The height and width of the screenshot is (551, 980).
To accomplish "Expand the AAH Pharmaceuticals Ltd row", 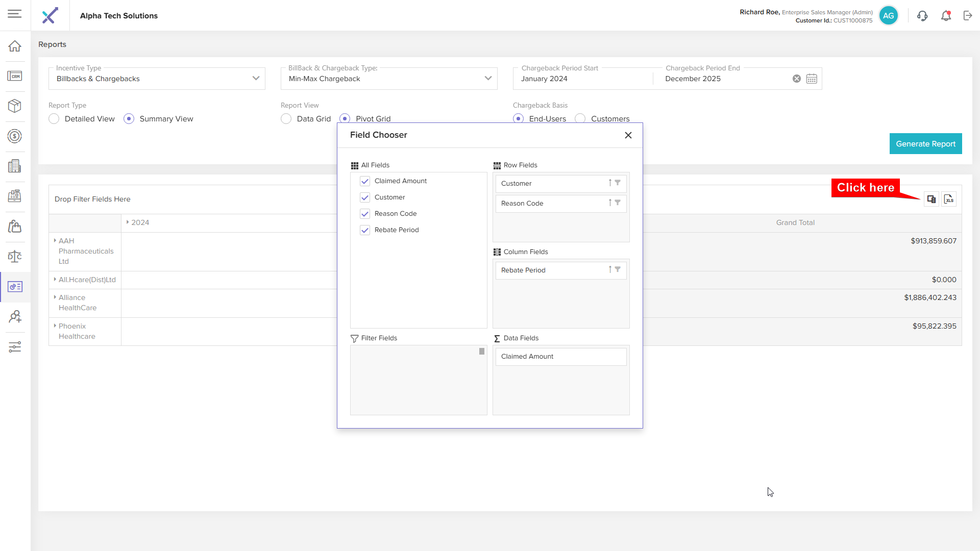I will [55, 240].
